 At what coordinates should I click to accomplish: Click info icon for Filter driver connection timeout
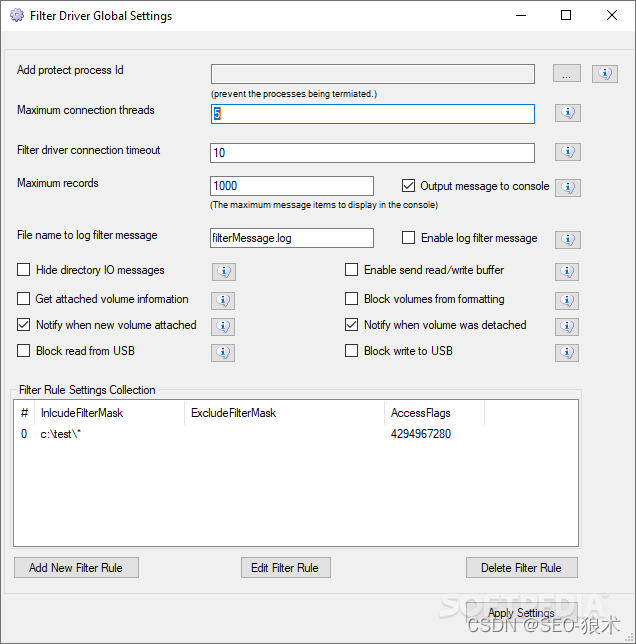pyautogui.click(x=568, y=152)
